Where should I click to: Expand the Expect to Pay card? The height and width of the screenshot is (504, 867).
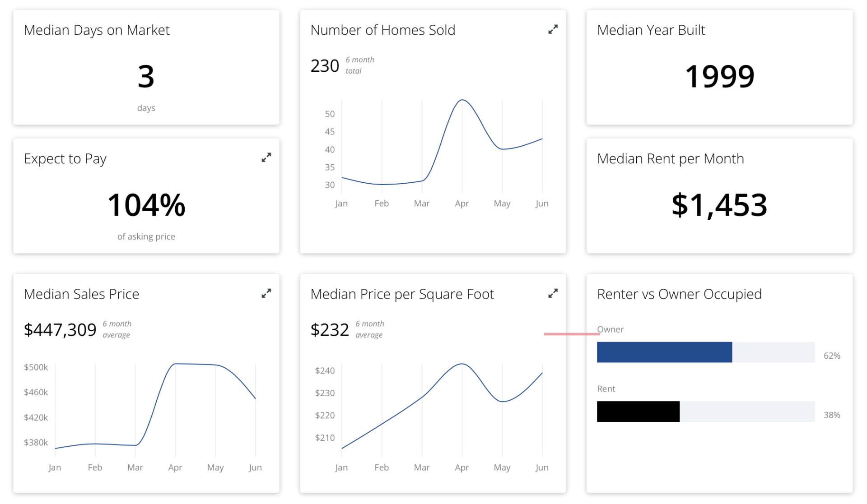tap(266, 157)
